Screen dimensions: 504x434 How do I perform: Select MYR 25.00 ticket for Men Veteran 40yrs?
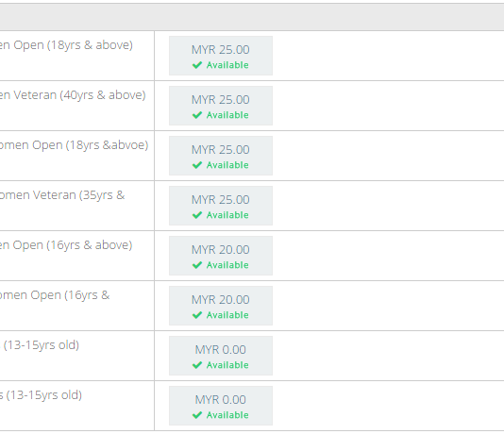(x=221, y=106)
